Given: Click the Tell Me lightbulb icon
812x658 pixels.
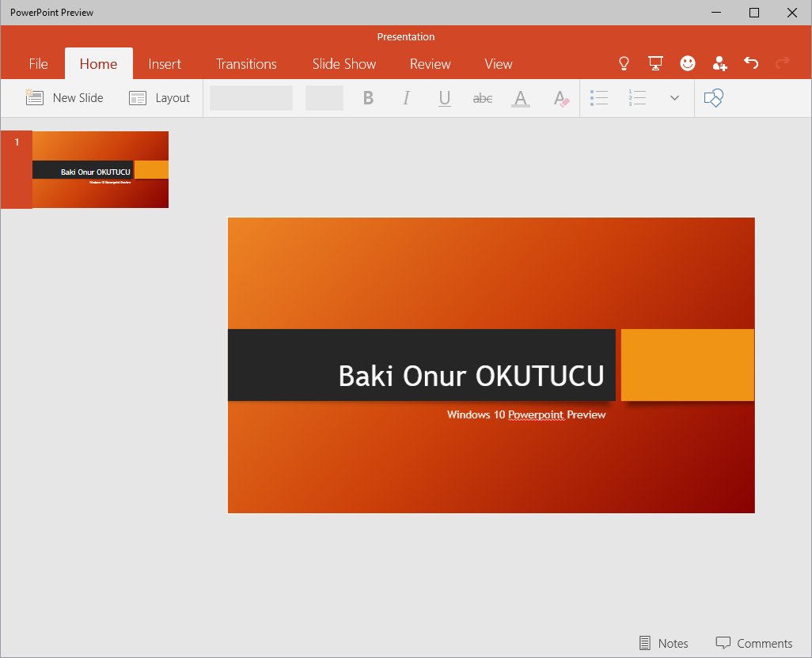Looking at the screenshot, I should point(624,63).
